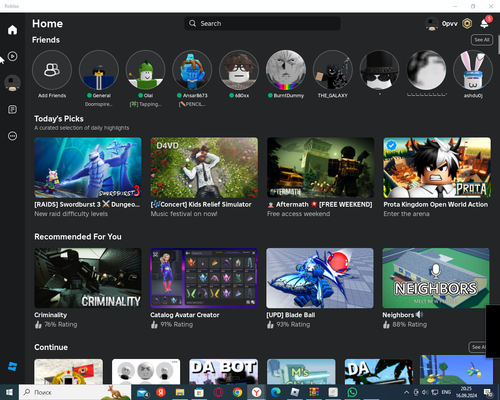Click the Roblox Studio logo in sidebar

coord(12,366)
